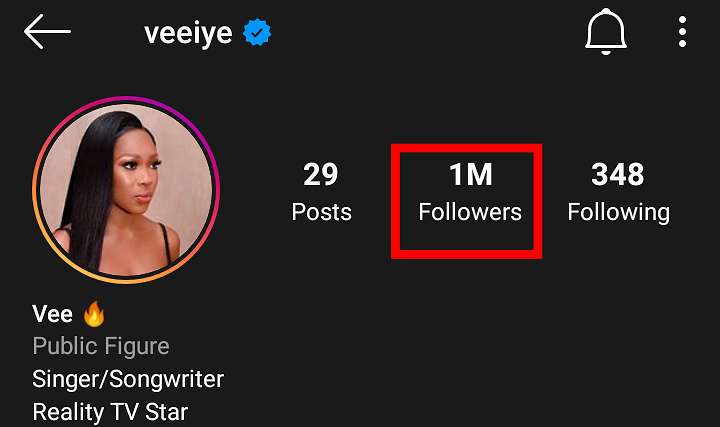Tap the fire emoji beside Vee

pyautogui.click(x=94, y=314)
